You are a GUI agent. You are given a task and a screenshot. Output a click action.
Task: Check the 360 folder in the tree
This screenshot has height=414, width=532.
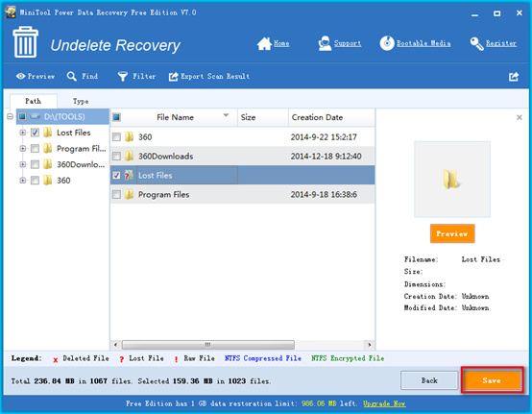click(x=35, y=181)
